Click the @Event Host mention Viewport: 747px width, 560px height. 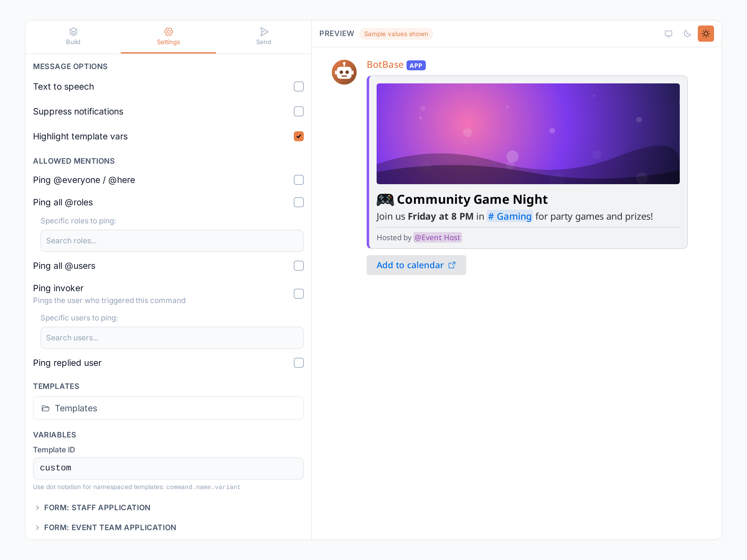(x=437, y=238)
